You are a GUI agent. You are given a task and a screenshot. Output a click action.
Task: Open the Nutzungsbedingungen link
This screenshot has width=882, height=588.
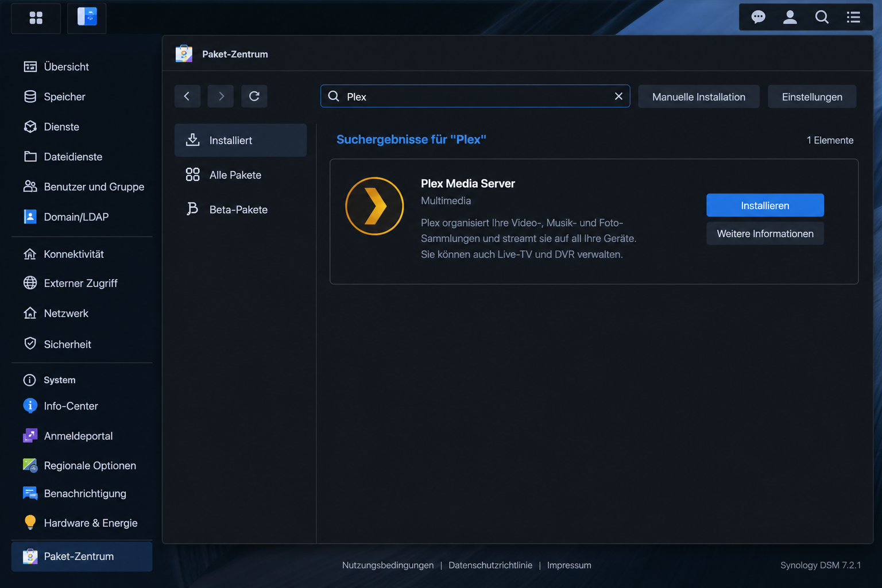point(388,565)
